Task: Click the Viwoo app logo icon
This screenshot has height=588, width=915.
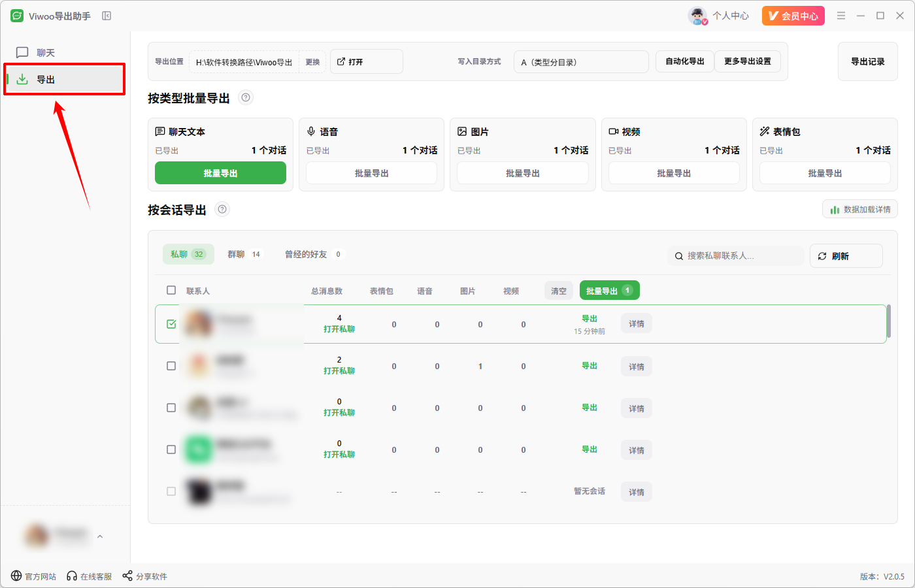Action: (17, 16)
